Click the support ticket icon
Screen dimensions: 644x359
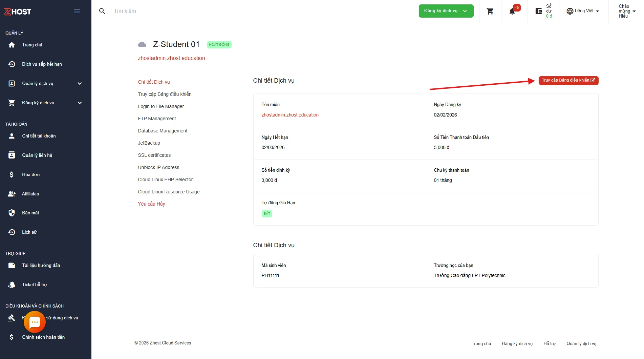(x=12, y=285)
